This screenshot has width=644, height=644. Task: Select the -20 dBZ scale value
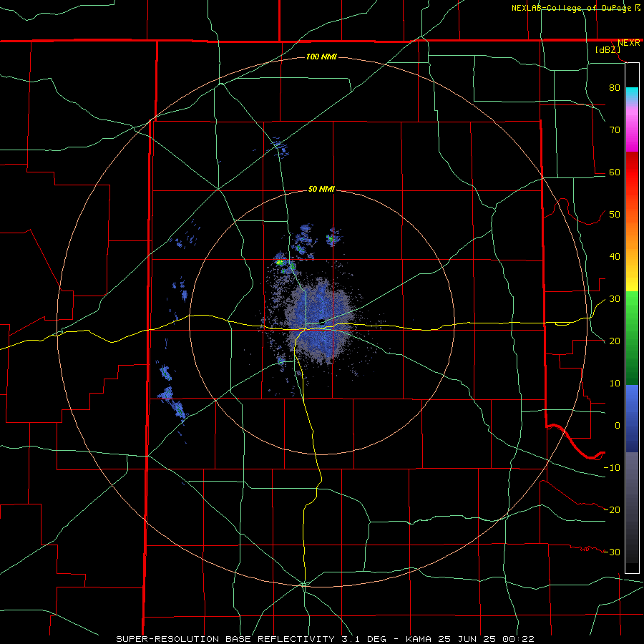coord(612,509)
